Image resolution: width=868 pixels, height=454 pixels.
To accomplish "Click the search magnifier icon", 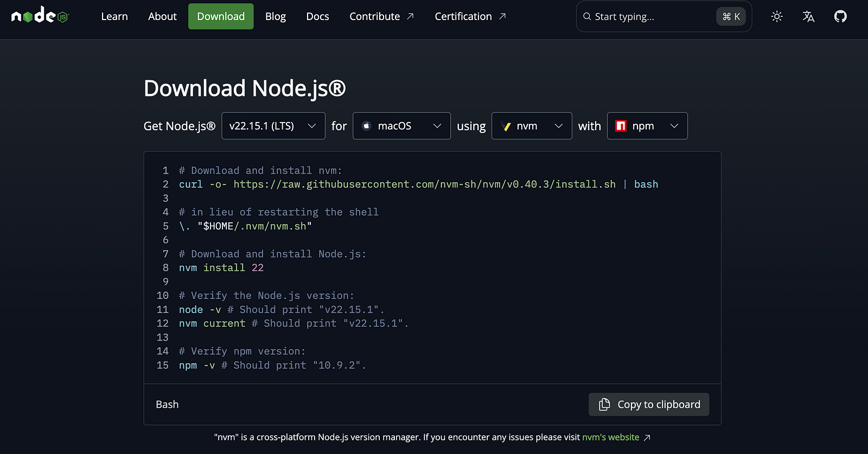I will (x=587, y=16).
